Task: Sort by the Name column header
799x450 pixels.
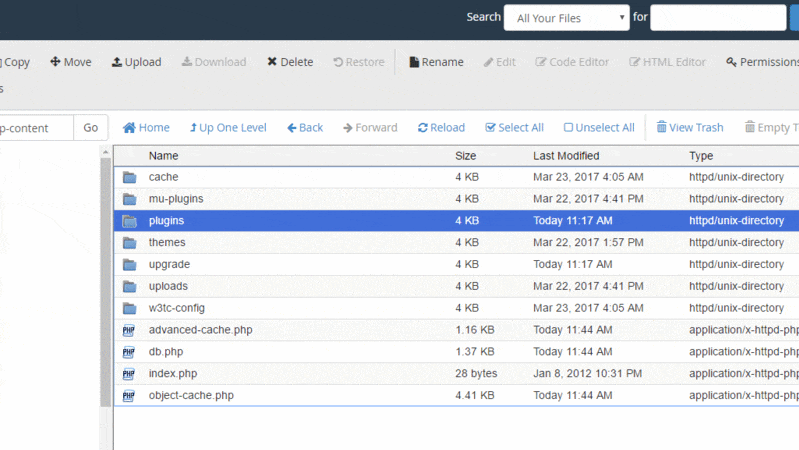Action: click(x=164, y=156)
